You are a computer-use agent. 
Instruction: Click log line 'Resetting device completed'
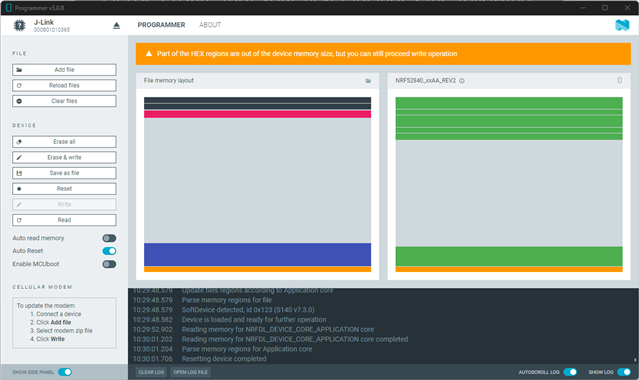[x=224, y=359]
